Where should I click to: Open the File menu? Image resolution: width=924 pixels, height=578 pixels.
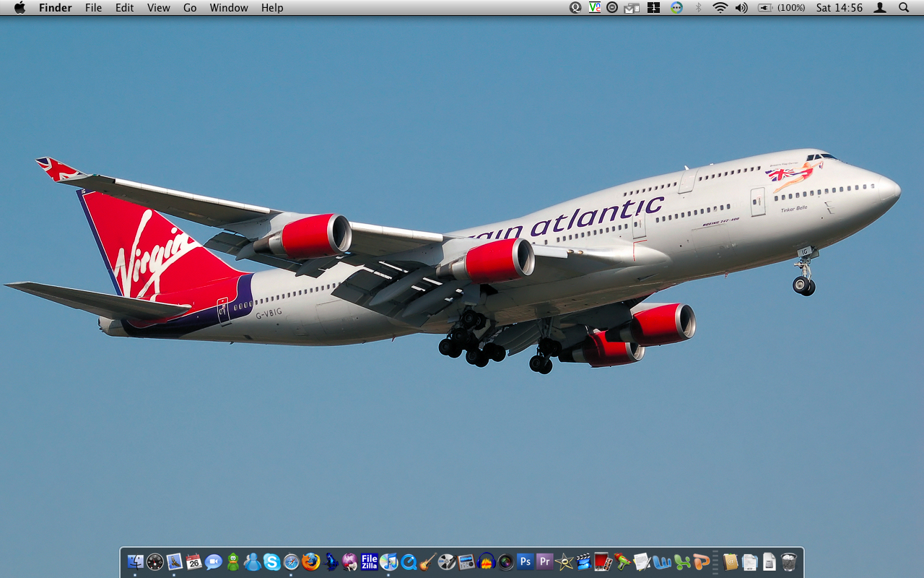point(93,8)
